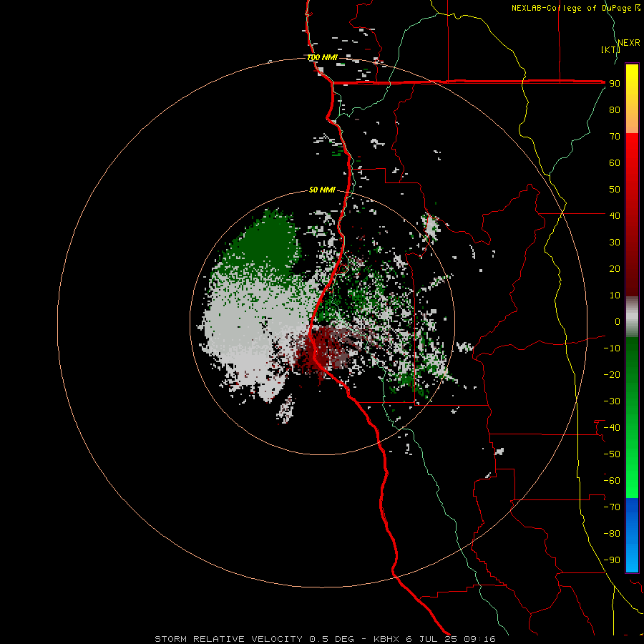Screen dimensions: 644x644
Task: Click the 10 value on the velocity scale
Action: [x=615, y=296]
